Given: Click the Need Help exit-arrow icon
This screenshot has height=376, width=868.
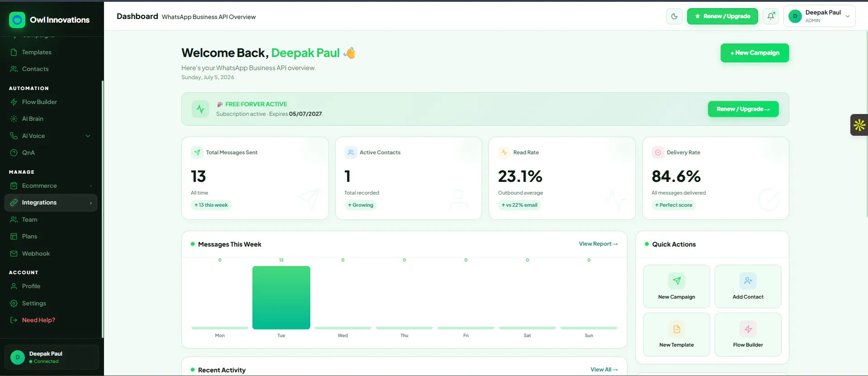Looking at the screenshot, I should (x=14, y=320).
